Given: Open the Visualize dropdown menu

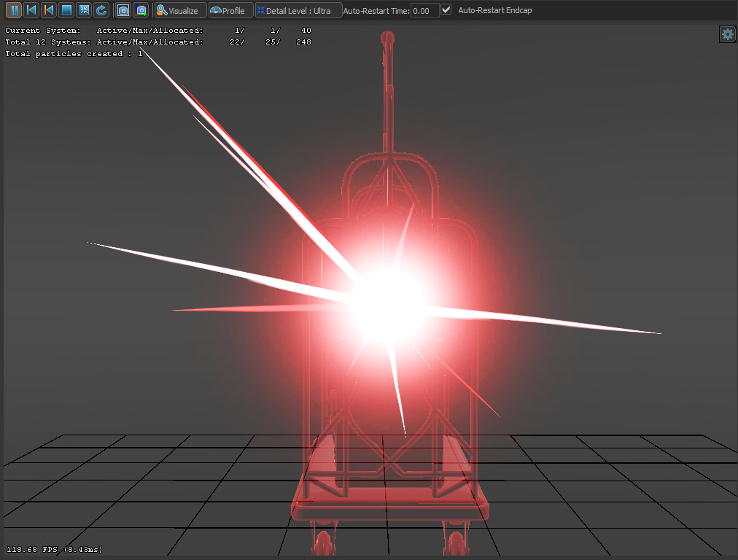Looking at the screenshot, I should (179, 10).
